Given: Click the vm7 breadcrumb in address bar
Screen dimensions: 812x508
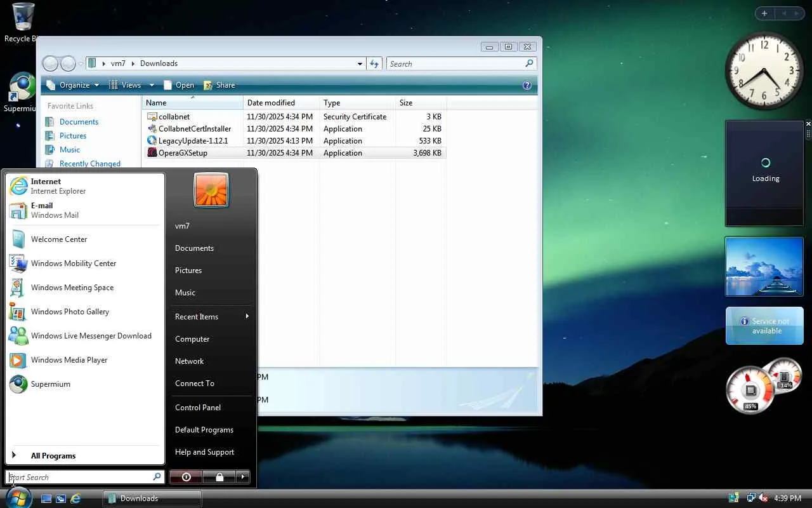Looking at the screenshot, I should (118, 63).
